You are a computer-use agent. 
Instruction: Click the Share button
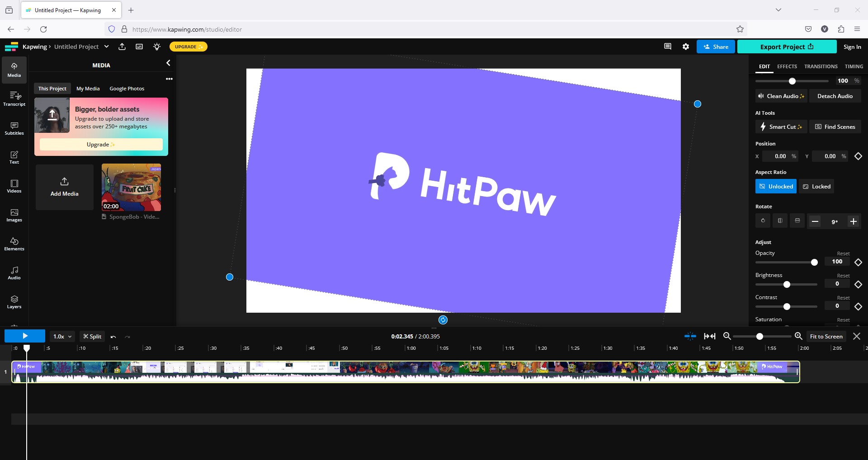click(x=716, y=47)
